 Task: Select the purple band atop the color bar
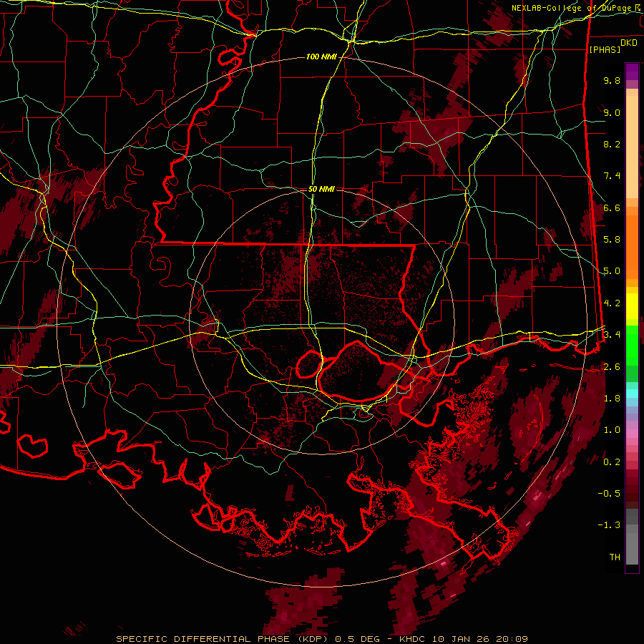pos(632,72)
